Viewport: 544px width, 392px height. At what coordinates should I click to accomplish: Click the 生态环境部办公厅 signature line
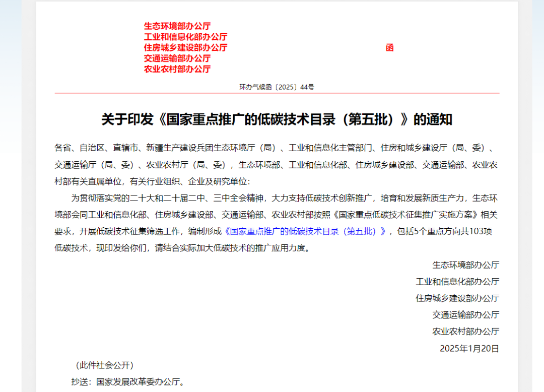(x=466, y=265)
